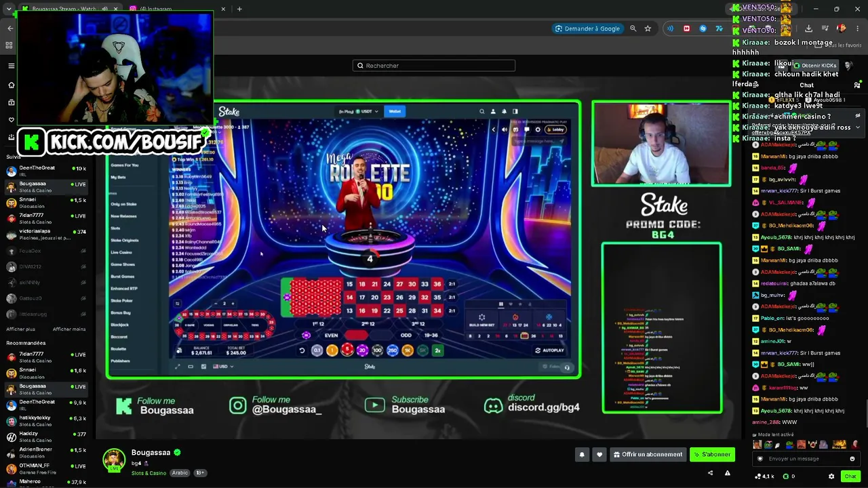Click the red fast-forward extension icon
This screenshot has width=868, height=488.
686,28
